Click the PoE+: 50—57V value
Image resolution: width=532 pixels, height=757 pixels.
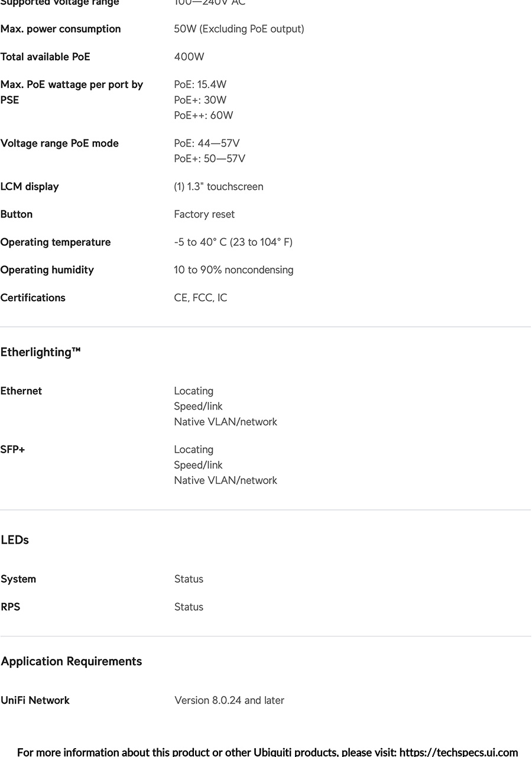(209, 159)
